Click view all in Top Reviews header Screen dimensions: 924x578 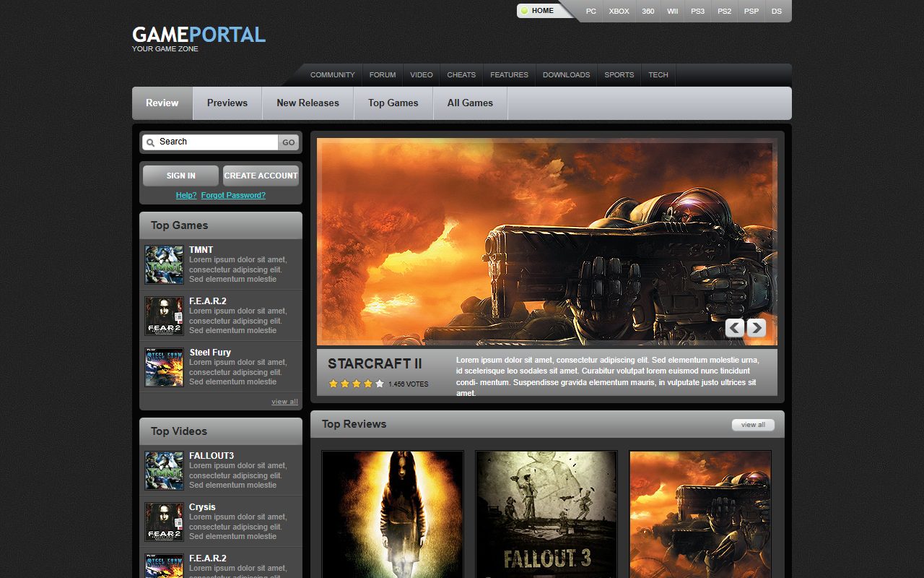pyautogui.click(x=753, y=425)
